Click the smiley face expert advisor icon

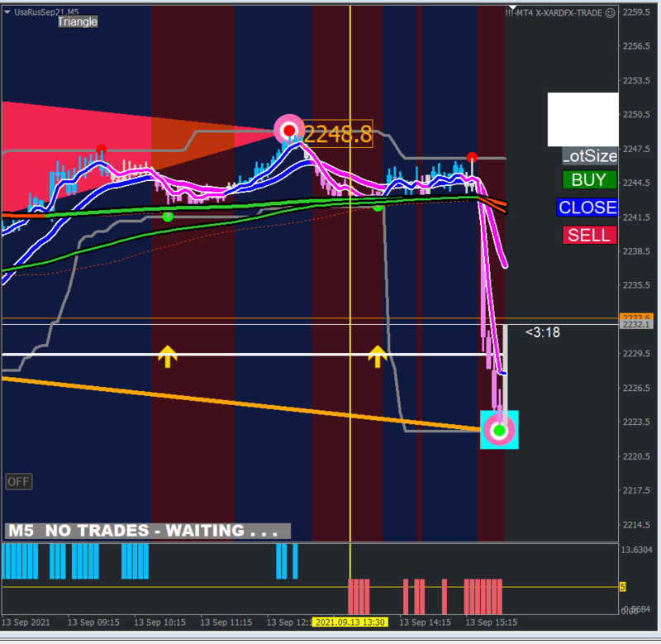610,13
